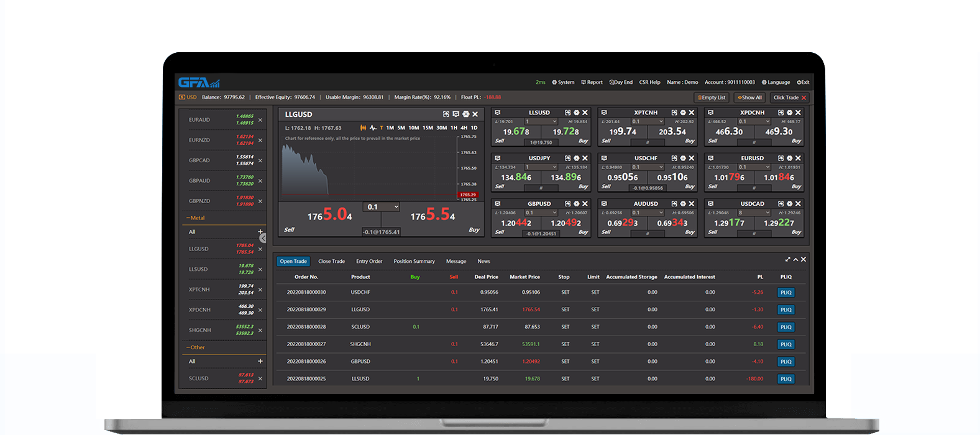Click PLIQ button for USDCHF order

point(785,293)
